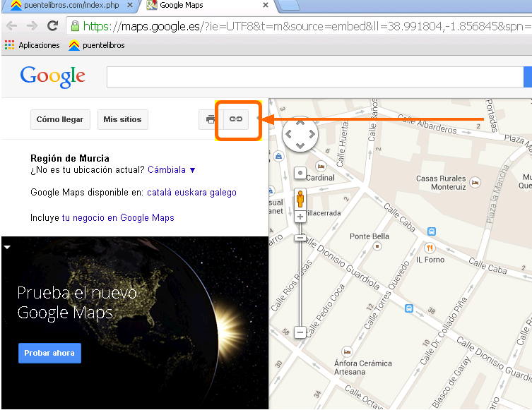Click the Ánfora Cerámica Artesana marker
Viewport: 532px width, 410px height.
[x=346, y=351]
